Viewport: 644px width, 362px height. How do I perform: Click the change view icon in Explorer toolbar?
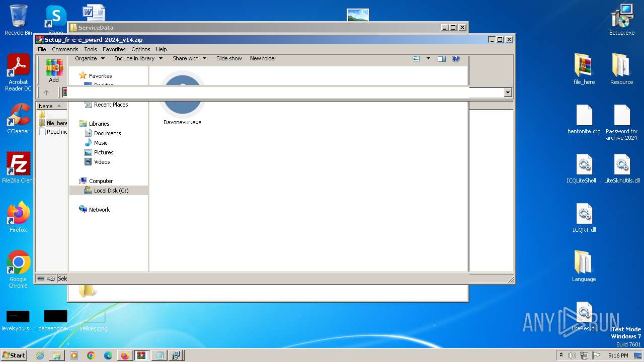416,58
